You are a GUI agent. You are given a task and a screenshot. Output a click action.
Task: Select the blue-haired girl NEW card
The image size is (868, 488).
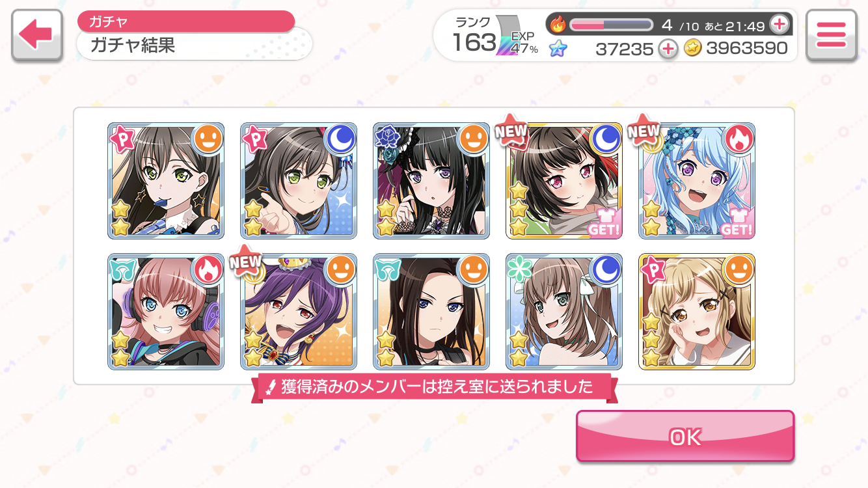[x=697, y=181]
